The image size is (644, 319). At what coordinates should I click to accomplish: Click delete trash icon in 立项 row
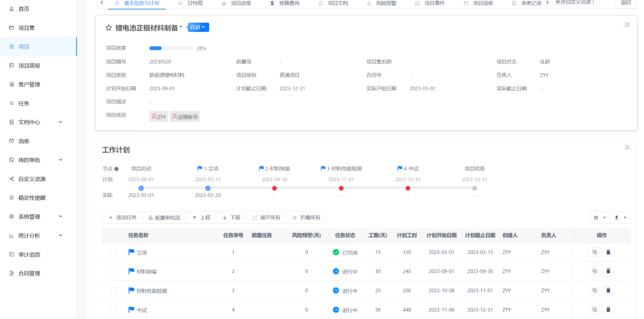coord(608,252)
